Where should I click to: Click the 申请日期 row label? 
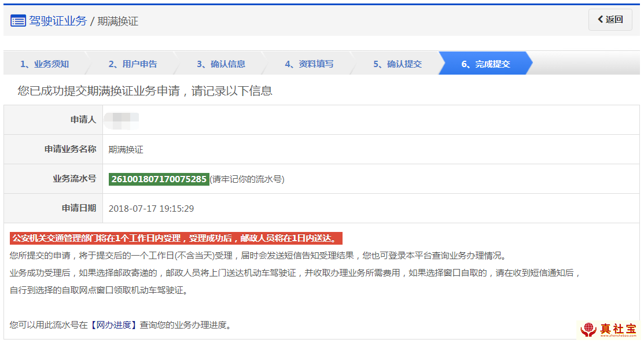click(x=79, y=209)
